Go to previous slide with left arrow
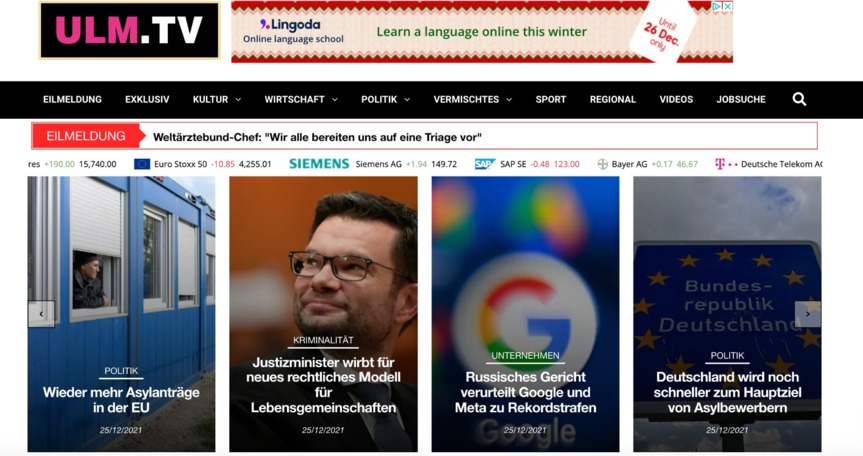This screenshot has height=456, width=863. [41, 314]
